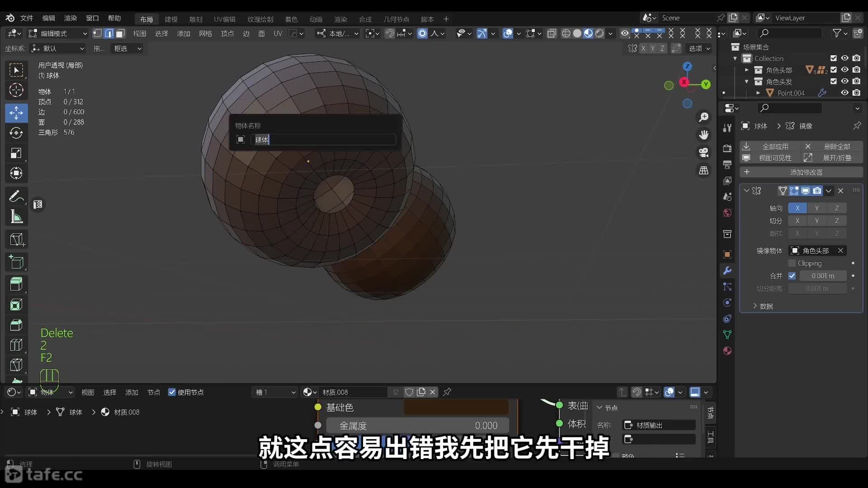Open the 帮助 menu
868x488 pixels.
click(114, 18)
